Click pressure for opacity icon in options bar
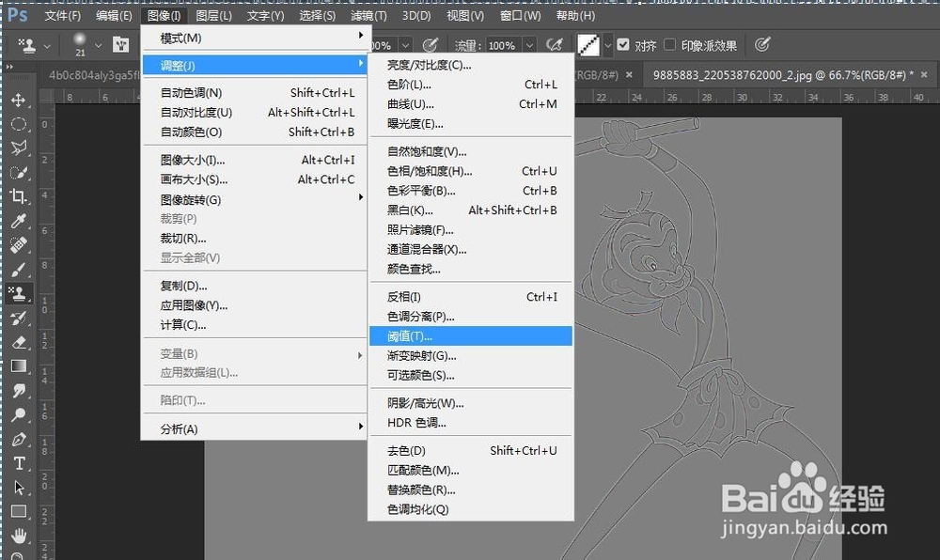 point(430,45)
